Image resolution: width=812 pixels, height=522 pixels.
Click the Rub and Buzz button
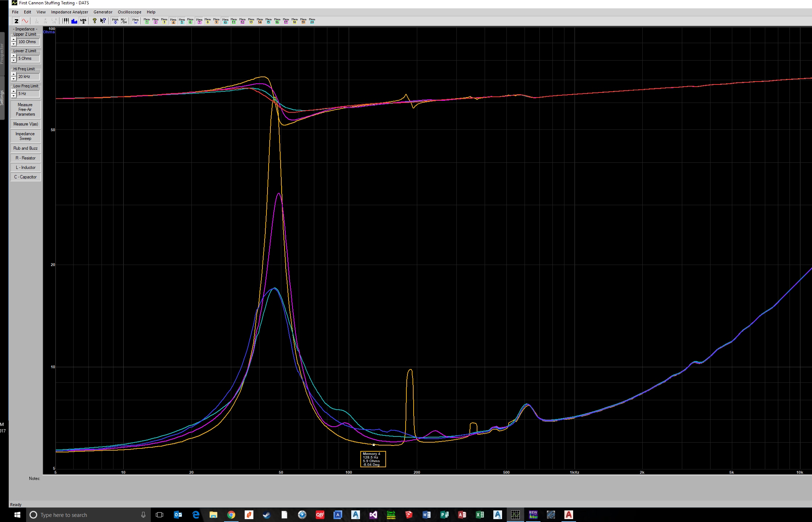pyautogui.click(x=25, y=148)
